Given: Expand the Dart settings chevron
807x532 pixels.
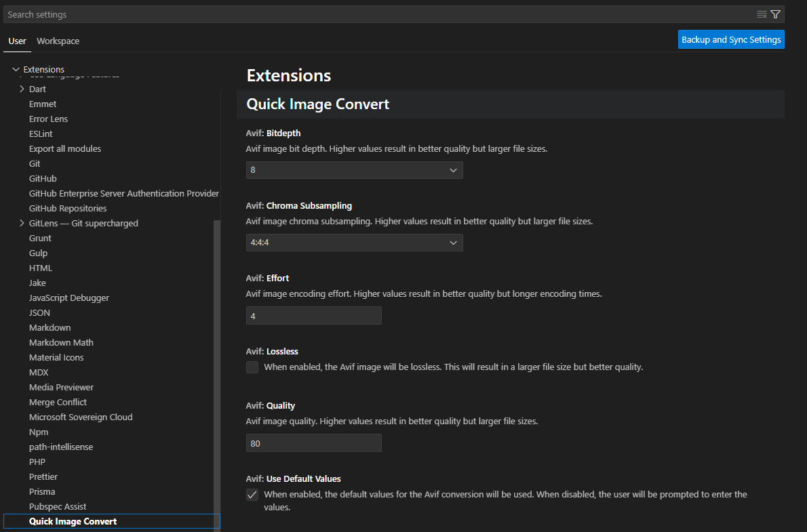Looking at the screenshot, I should pyautogui.click(x=22, y=89).
